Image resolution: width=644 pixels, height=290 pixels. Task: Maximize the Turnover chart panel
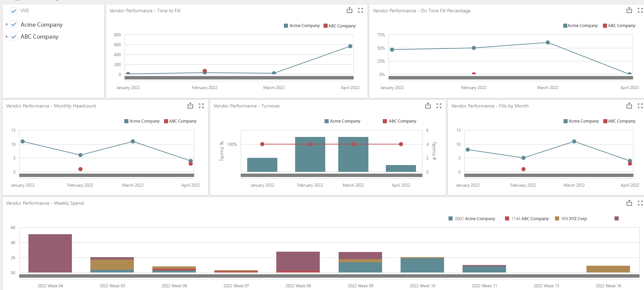tap(439, 106)
